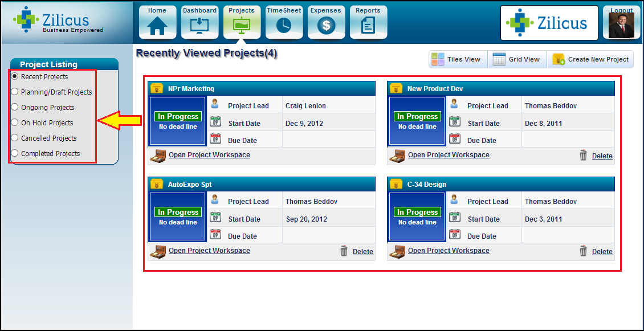Click In Progress status of AutoExpo Spt
Image resolution: width=644 pixels, height=331 pixels.
point(178,212)
